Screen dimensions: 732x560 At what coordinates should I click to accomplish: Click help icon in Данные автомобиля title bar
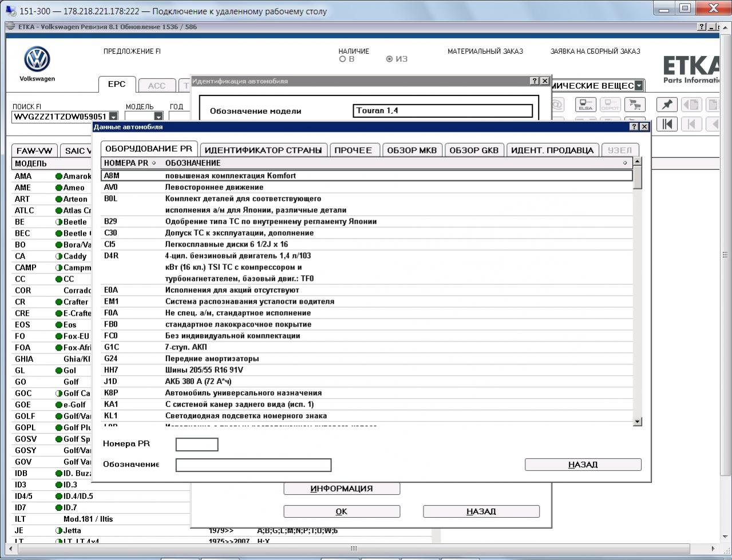(634, 126)
